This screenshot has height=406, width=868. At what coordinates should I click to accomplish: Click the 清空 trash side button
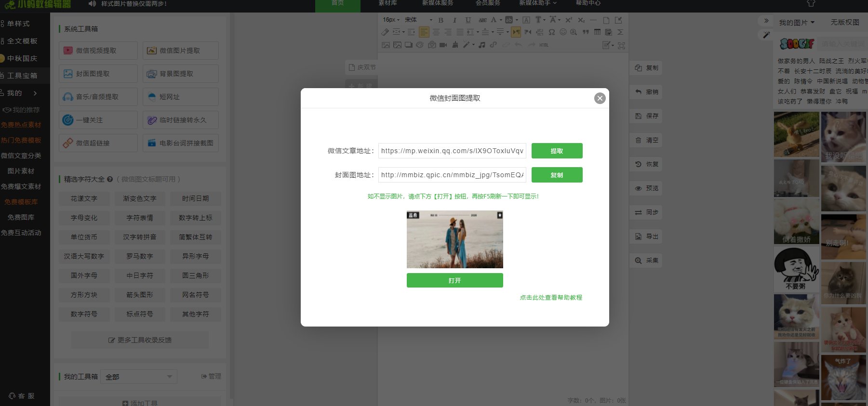(646, 140)
